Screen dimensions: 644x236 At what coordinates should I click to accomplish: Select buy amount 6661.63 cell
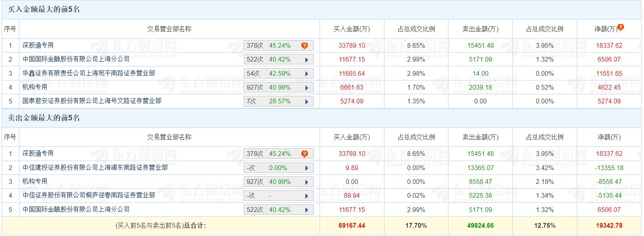(352, 87)
